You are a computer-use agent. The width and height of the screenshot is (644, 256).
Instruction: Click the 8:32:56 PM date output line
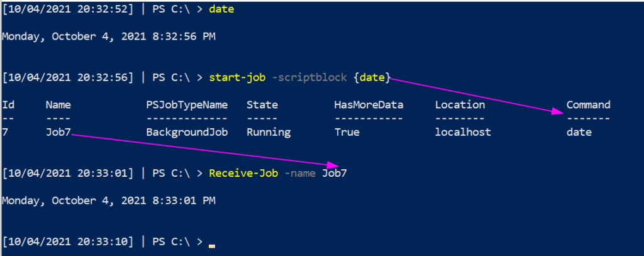pyautogui.click(x=109, y=36)
